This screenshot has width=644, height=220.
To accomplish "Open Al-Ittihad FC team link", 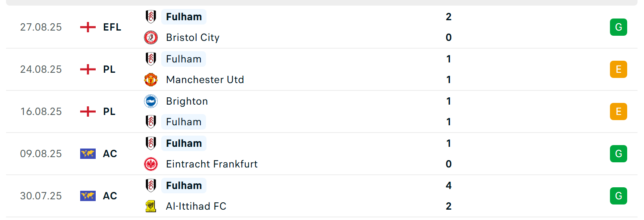I will coord(196,206).
